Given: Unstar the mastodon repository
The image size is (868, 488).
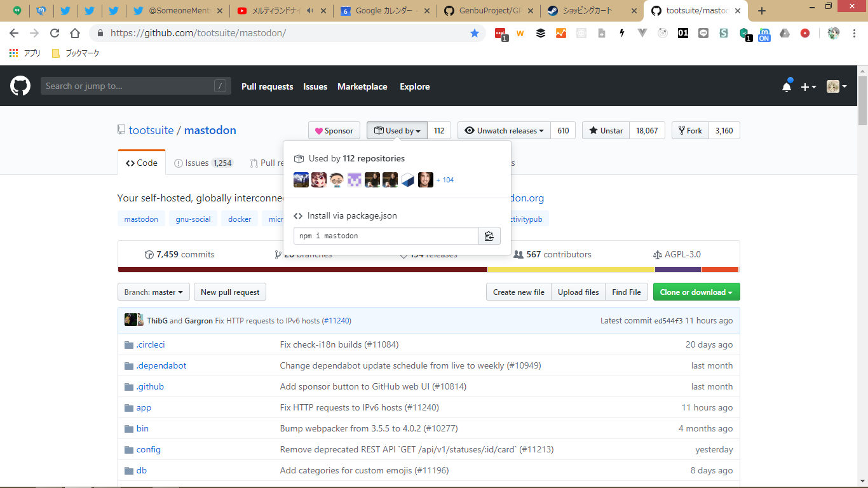Looking at the screenshot, I should [x=606, y=130].
